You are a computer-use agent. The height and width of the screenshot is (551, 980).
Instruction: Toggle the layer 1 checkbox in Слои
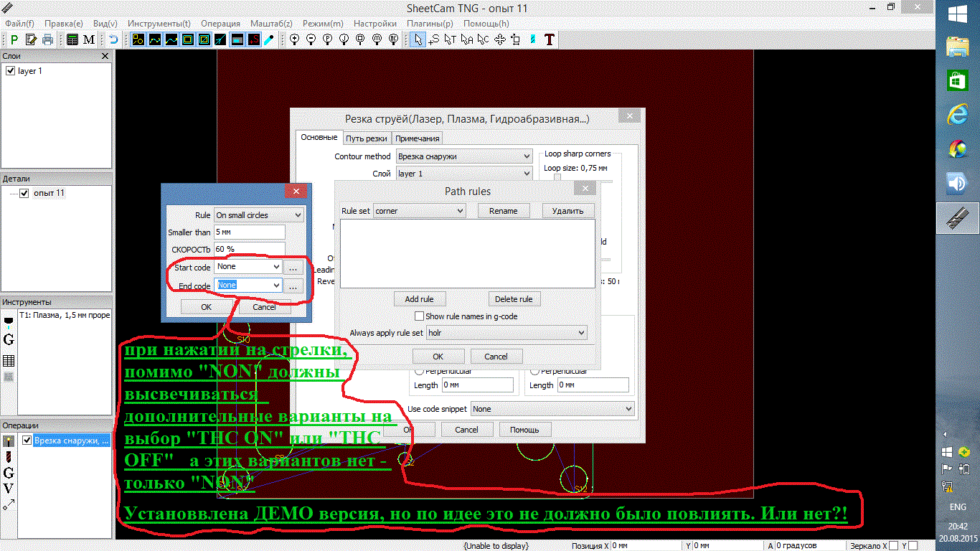coord(11,71)
